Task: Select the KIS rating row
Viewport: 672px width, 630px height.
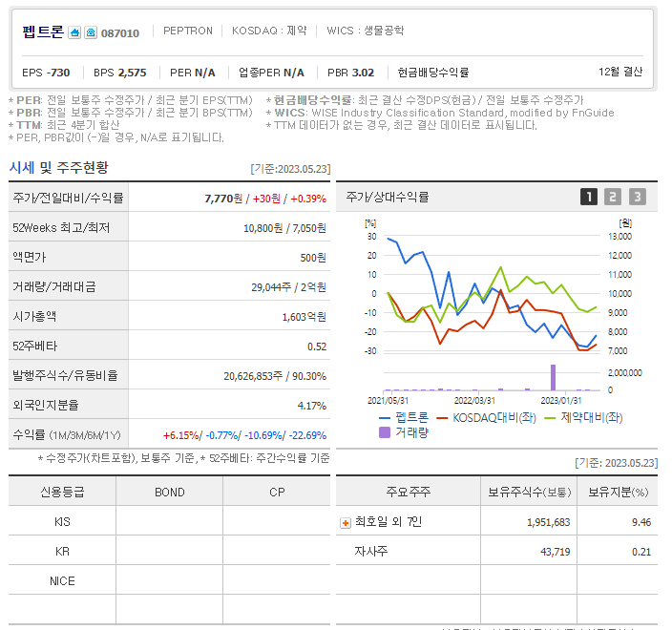Action: click(169, 521)
